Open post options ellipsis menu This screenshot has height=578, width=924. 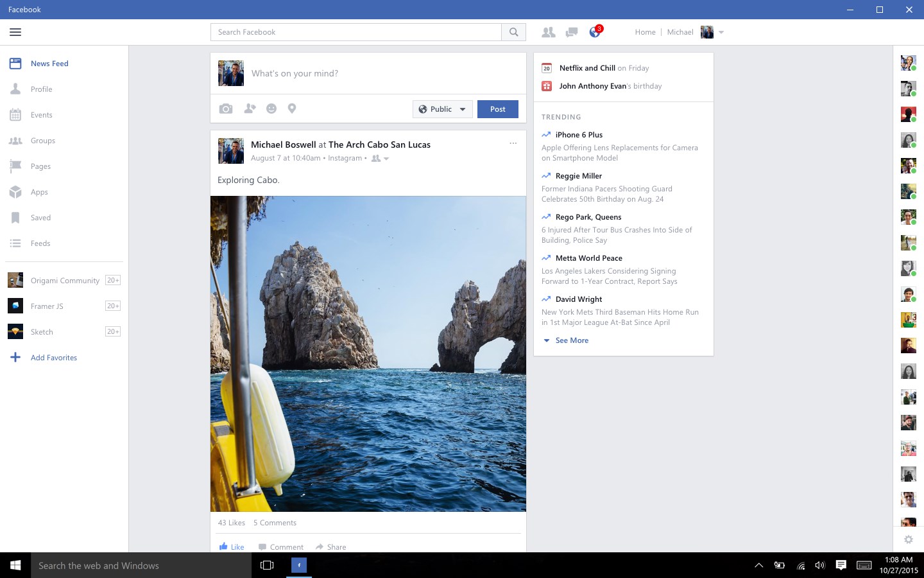[x=513, y=144]
